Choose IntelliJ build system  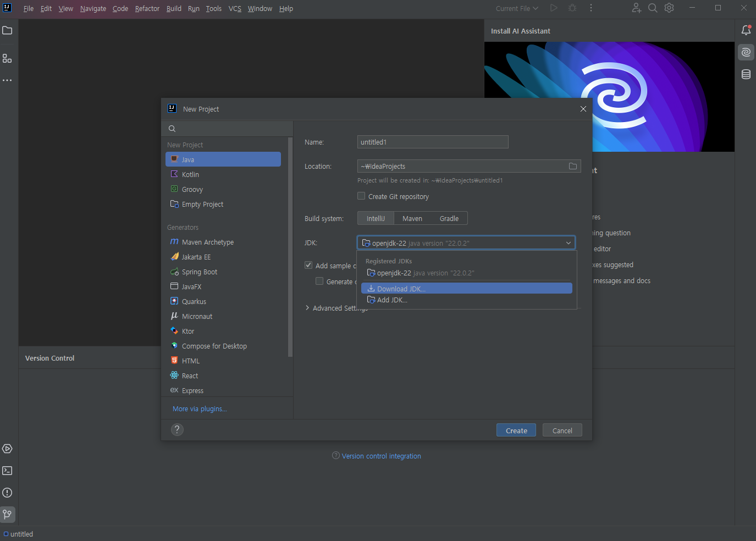[376, 218]
